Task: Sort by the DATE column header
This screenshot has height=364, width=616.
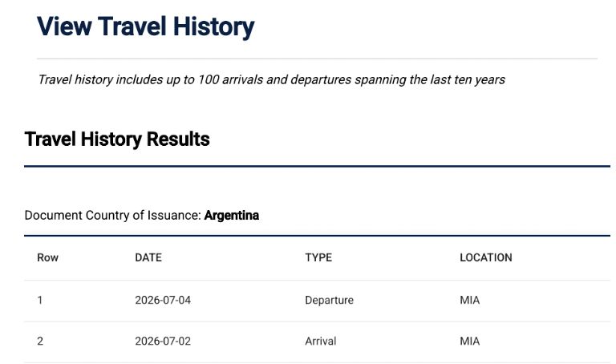Action: (148, 257)
